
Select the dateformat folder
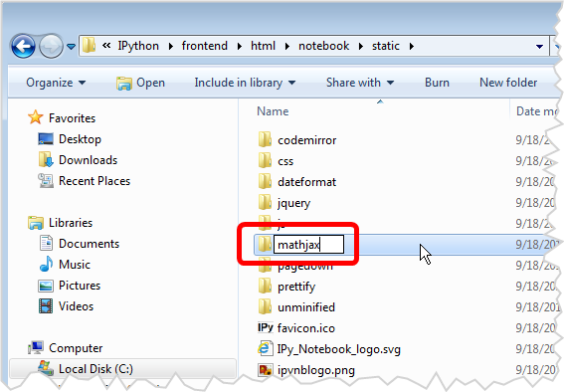pos(306,182)
